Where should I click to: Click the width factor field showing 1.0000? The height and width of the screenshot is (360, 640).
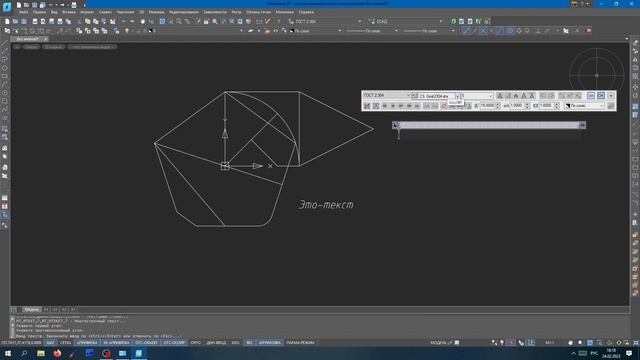(x=516, y=106)
